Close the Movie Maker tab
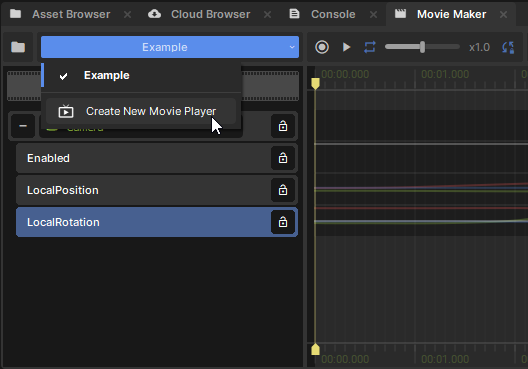Screen dimensions: 528x369 (503, 14)
